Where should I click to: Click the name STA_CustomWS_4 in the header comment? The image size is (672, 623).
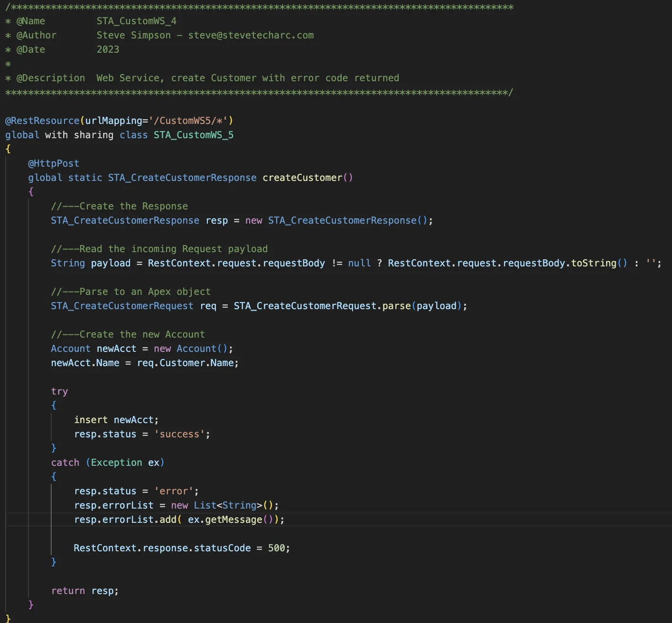click(x=137, y=21)
